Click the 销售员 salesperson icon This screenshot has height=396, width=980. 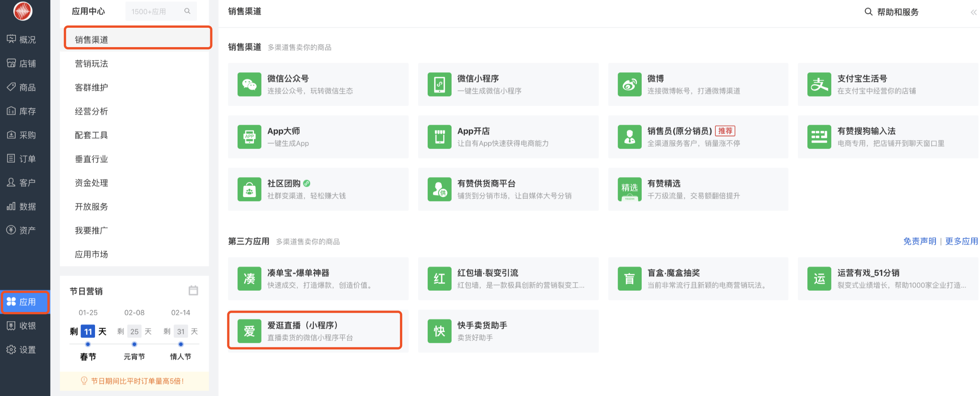click(x=629, y=137)
